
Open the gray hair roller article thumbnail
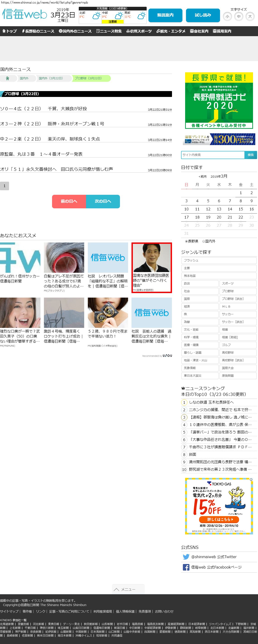64,258
